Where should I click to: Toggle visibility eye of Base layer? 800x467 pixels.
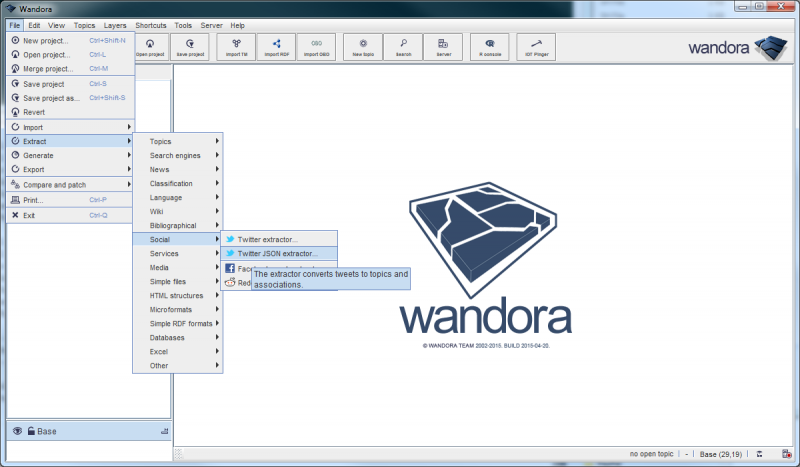17,430
